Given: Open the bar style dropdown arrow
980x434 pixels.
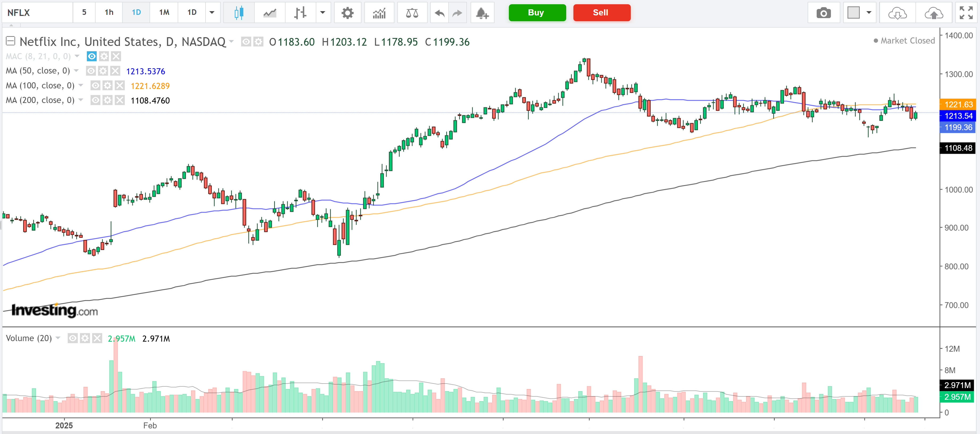Looking at the screenshot, I should (323, 12).
